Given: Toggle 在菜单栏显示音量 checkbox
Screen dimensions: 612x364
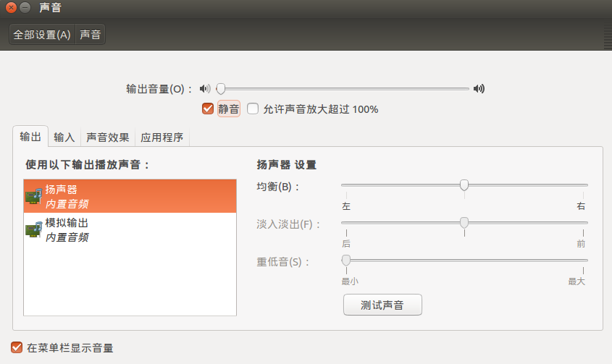Looking at the screenshot, I should [x=17, y=347].
